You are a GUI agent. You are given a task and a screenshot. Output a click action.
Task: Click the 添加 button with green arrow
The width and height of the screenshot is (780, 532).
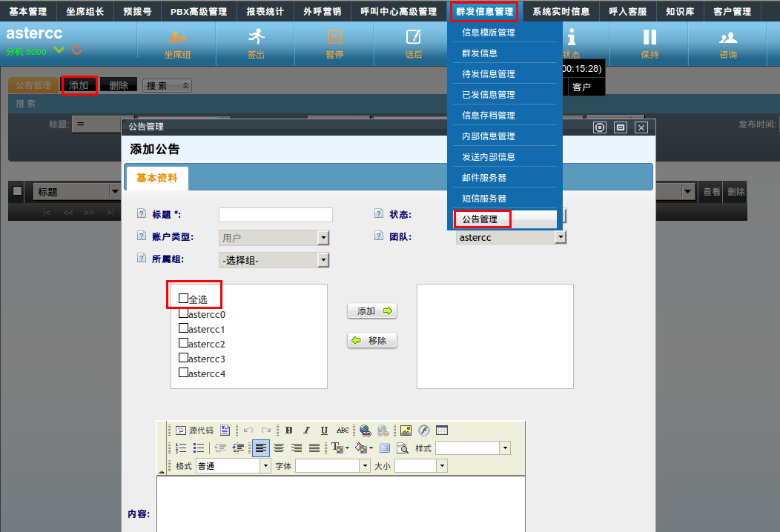click(x=372, y=311)
